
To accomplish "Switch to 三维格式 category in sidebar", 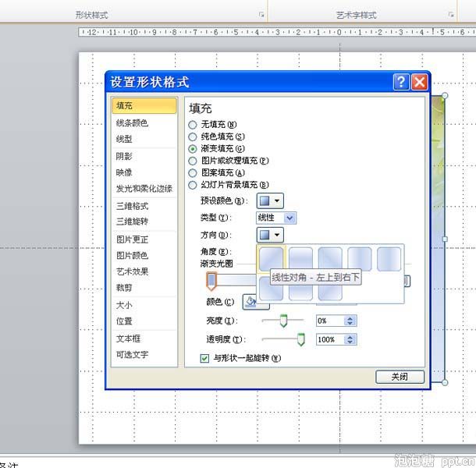I will coord(132,206).
